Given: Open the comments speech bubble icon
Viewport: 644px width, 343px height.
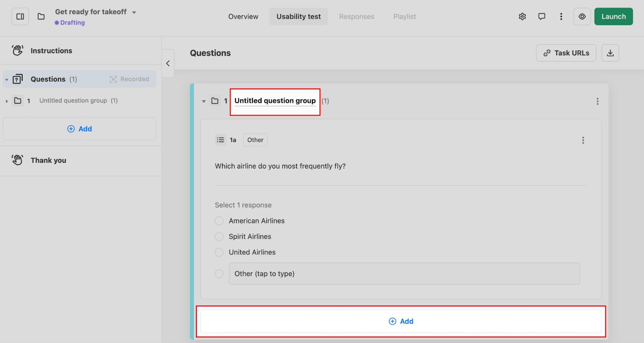Looking at the screenshot, I should tap(542, 17).
